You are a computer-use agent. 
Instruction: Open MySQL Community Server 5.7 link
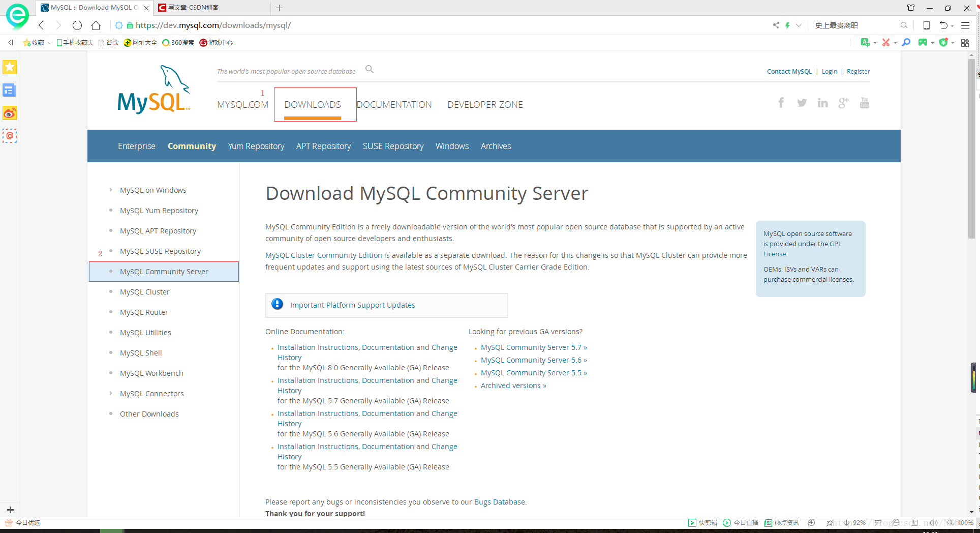click(534, 347)
